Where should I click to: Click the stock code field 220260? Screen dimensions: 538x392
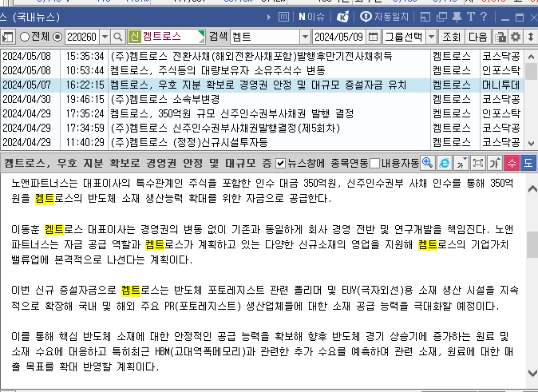pos(82,37)
